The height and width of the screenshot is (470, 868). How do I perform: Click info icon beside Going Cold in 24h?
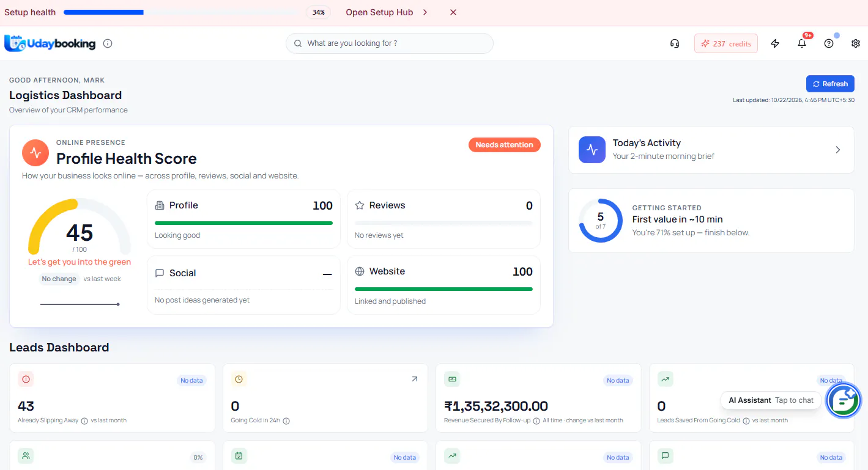pyautogui.click(x=286, y=420)
